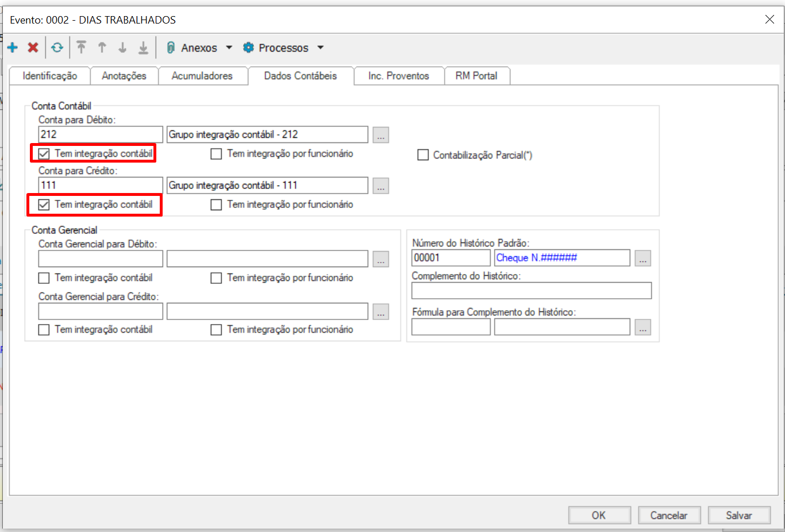Click Conta Gerencial para Débito description field
The height and width of the screenshot is (532, 785).
[x=267, y=259]
